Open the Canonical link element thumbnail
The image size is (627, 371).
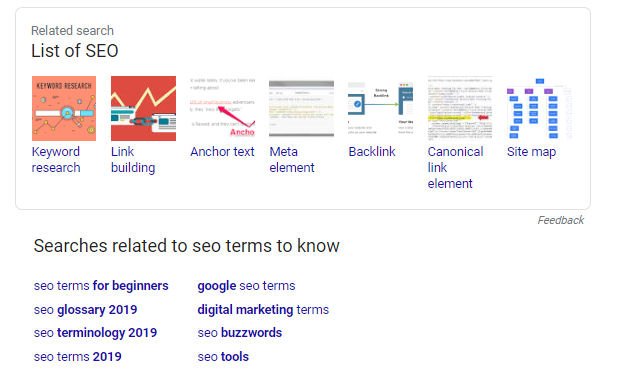tap(460, 108)
